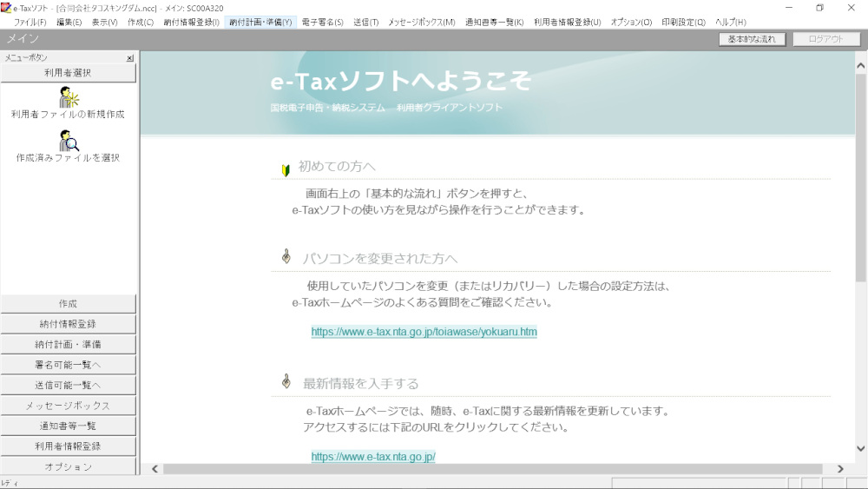
Task: Click the 納付情報登録 sidebar button
Action: [68, 324]
